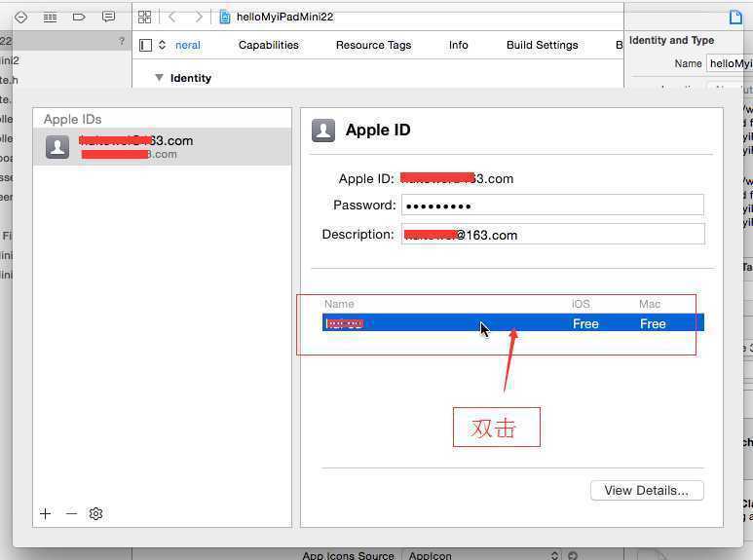Image resolution: width=753 pixels, height=560 pixels.
Task: Open the debug navigator list icon
Action: pyautogui.click(x=50, y=18)
